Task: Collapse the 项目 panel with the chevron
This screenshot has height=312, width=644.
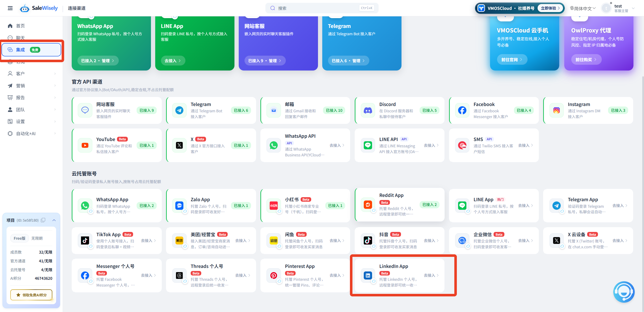Action: click(54, 220)
